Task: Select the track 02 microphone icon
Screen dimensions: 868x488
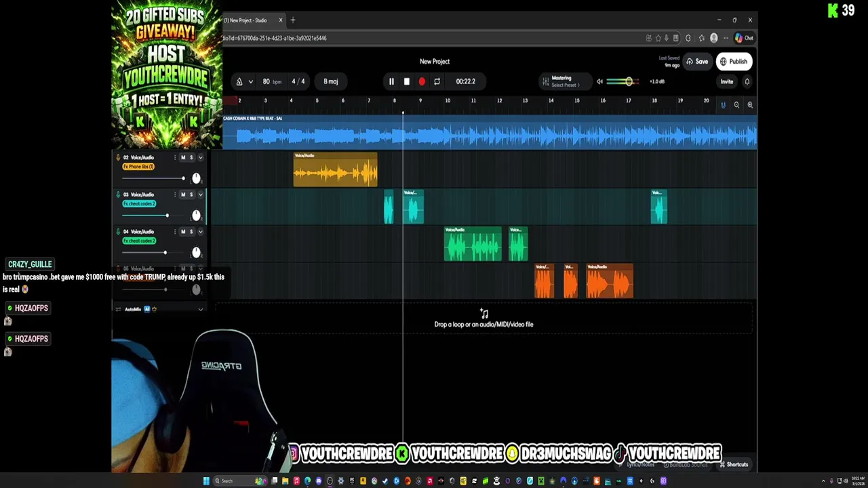Action: pos(118,157)
